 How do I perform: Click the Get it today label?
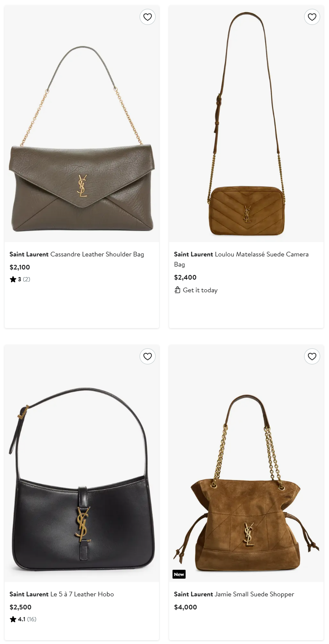pyautogui.click(x=200, y=290)
